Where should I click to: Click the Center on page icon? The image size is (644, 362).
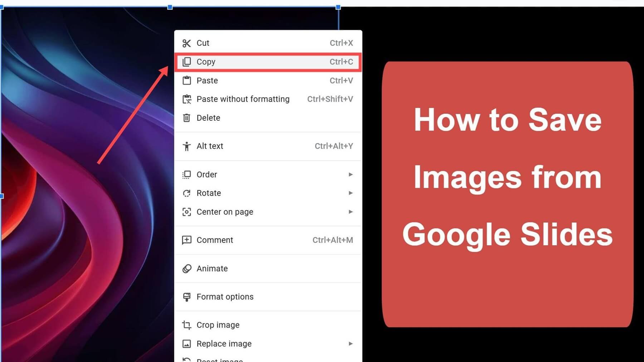click(186, 212)
